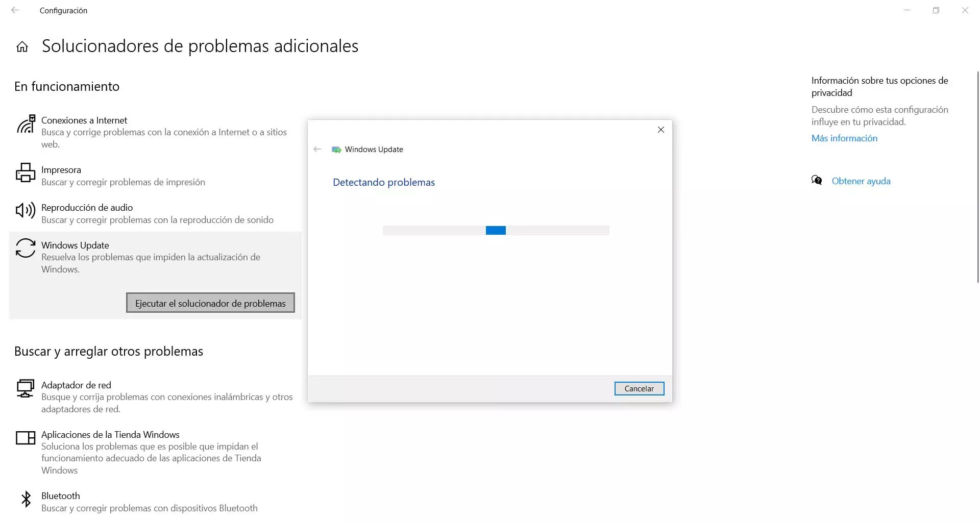Cancel the Windows Update troubleshooter
This screenshot has width=980, height=522.
pyautogui.click(x=639, y=389)
